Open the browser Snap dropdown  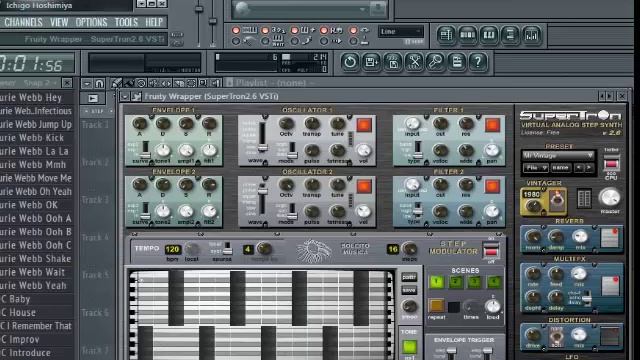pyautogui.click(x=40, y=83)
